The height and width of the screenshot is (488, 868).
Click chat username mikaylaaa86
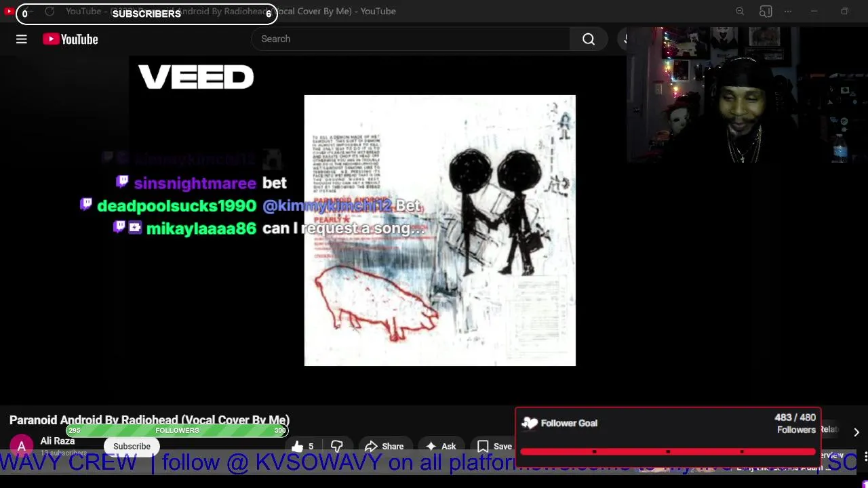(x=201, y=229)
